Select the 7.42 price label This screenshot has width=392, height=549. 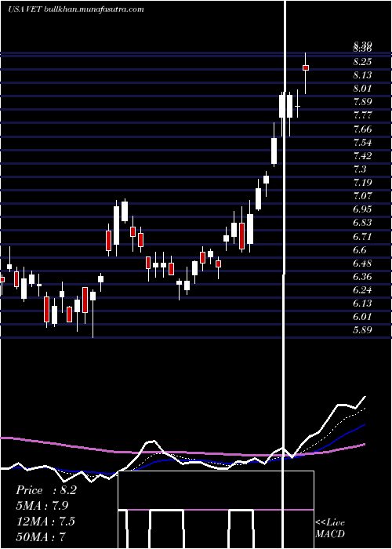pos(362,156)
